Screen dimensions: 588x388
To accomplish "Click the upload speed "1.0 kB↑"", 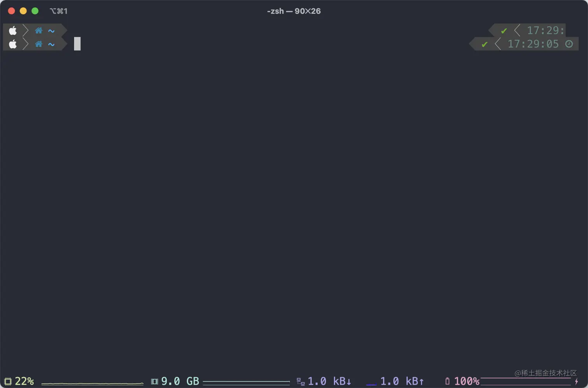I will coord(402,381).
